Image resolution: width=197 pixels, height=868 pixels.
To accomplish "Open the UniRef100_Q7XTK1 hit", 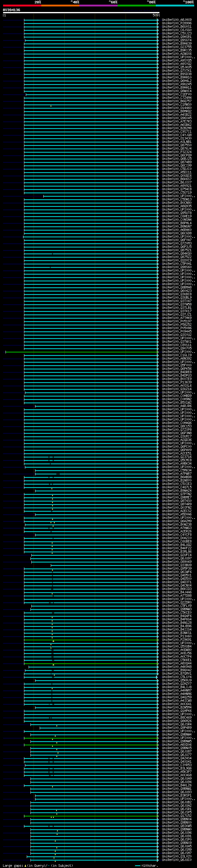I will point(176,71).
